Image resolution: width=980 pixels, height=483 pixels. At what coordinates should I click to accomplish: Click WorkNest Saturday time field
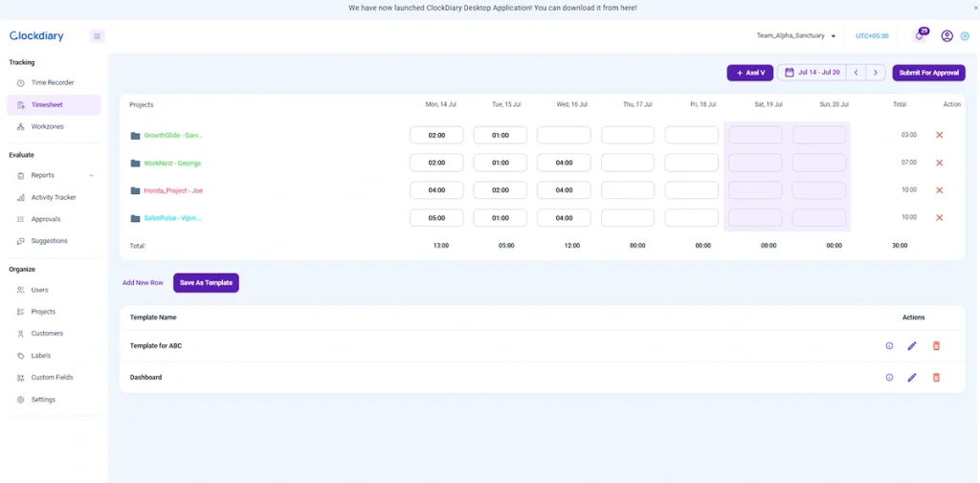pyautogui.click(x=755, y=163)
